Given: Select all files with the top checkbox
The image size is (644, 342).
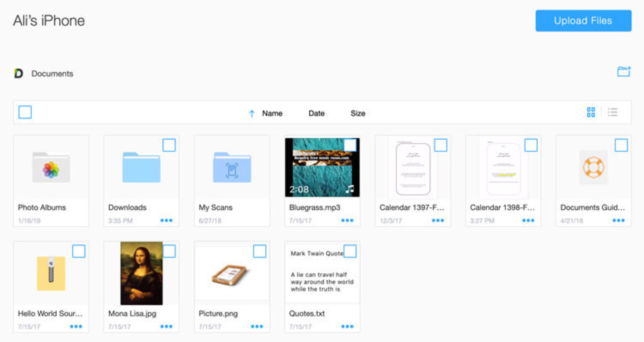Looking at the screenshot, I should click(x=25, y=112).
